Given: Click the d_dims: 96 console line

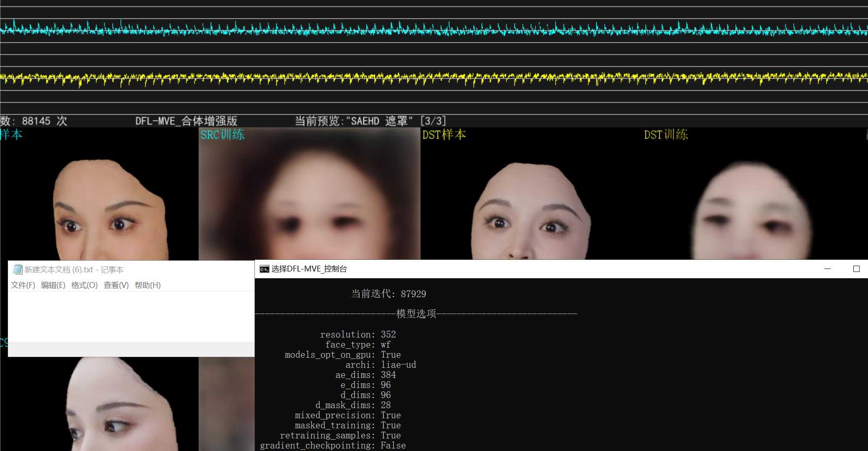Looking at the screenshot, I should point(365,395).
